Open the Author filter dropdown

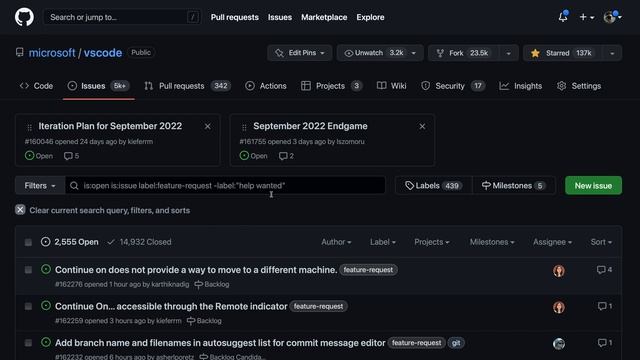pyautogui.click(x=336, y=242)
